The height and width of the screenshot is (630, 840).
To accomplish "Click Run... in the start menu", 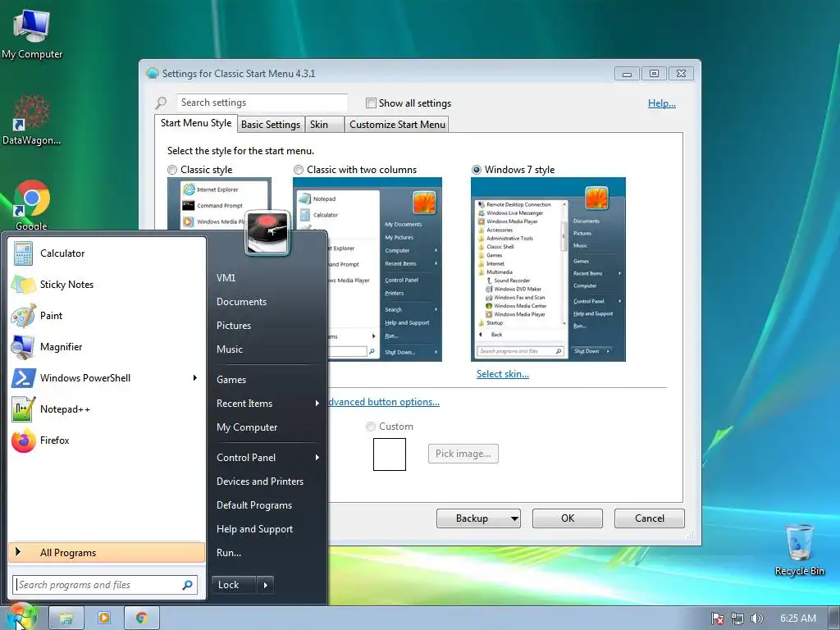I will [x=268, y=553].
